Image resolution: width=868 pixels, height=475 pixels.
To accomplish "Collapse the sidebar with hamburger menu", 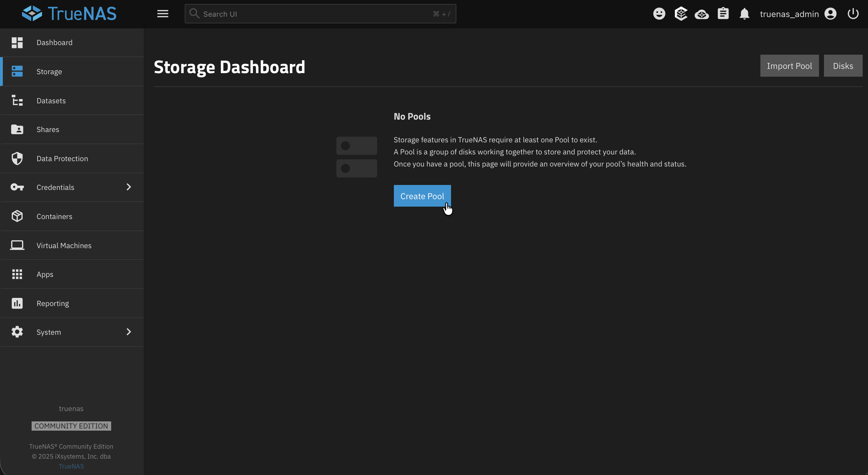I will coord(163,14).
